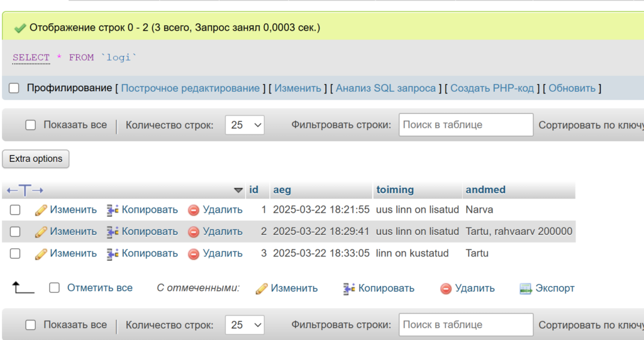Screen dimensions: 644x340
Task: Tick the checkbox for the Narva row
Action: pos(15,210)
